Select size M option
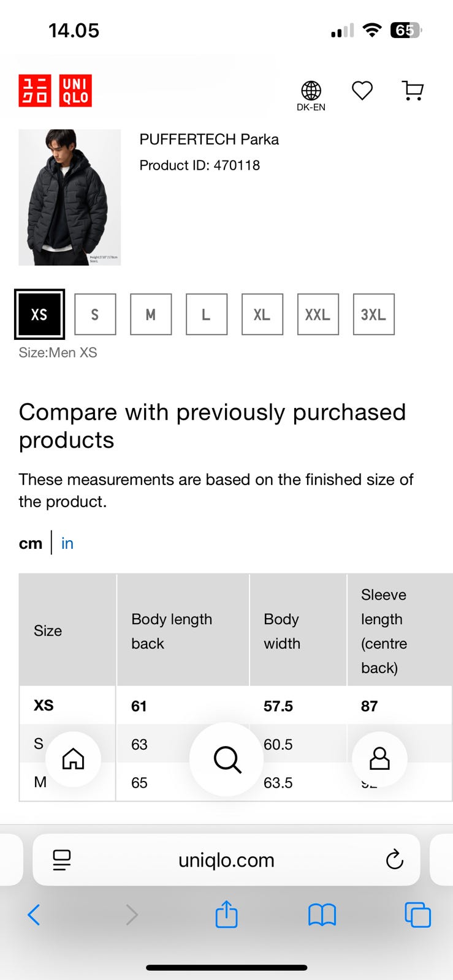The image size is (453, 980). click(x=151, y=314)
